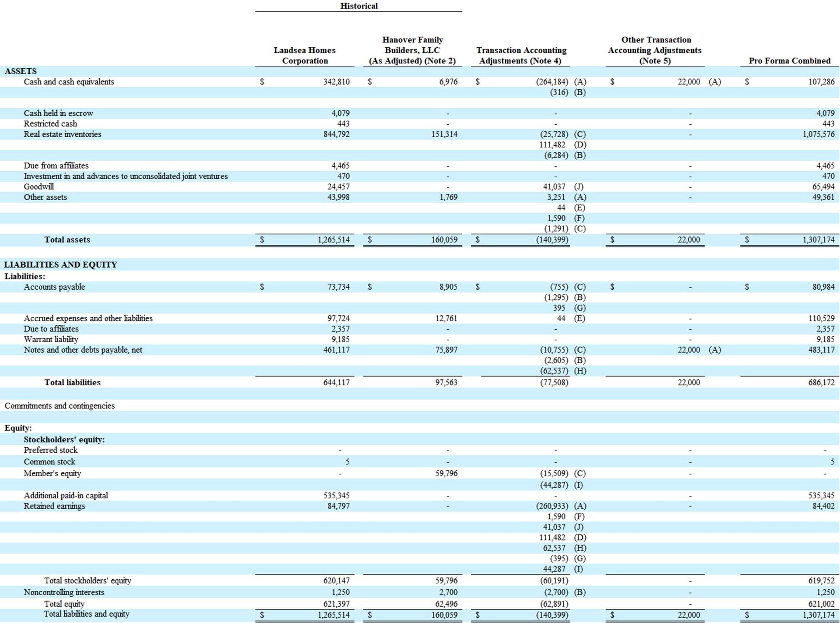Click the total liabilities value 686,172
This screenshot has height=623, width=840.
point(821,383)
